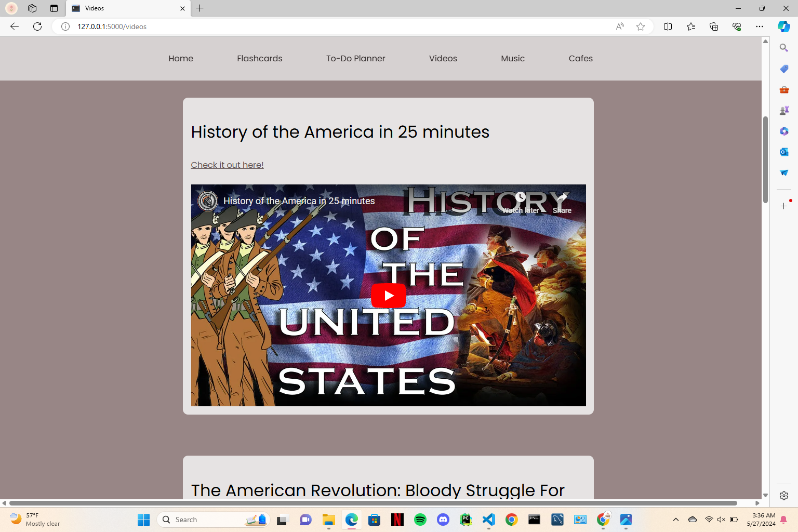Open the Music page
The width and height of the screenshot is (798, 532).
513,59
